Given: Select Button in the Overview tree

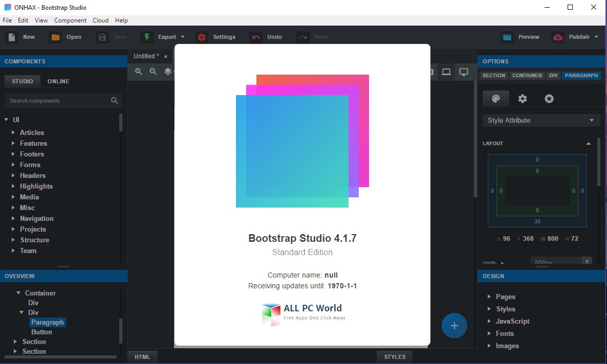Looking at the screenshot, I should (42, 332).
